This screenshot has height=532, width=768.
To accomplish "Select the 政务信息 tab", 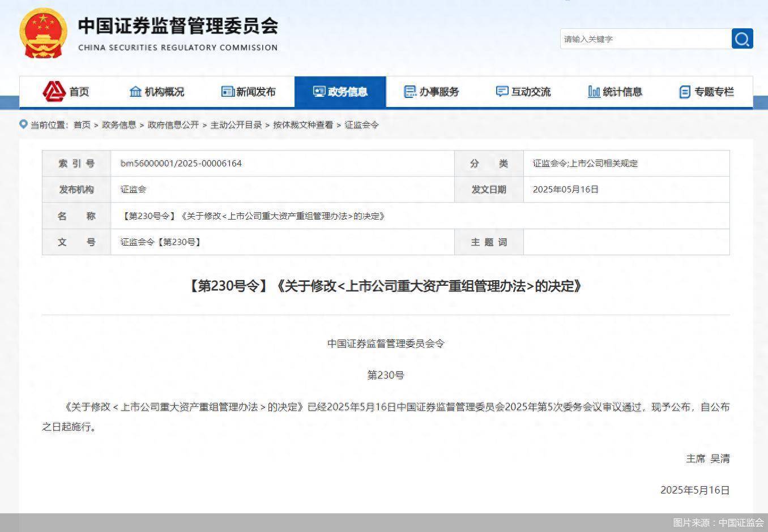I will coord(340,92).
